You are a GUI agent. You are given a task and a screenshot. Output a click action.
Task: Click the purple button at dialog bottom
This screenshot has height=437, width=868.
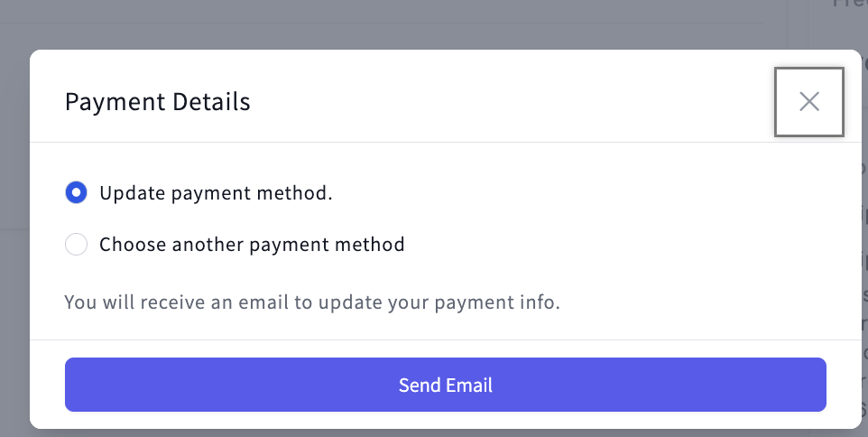tap(445, 385)
